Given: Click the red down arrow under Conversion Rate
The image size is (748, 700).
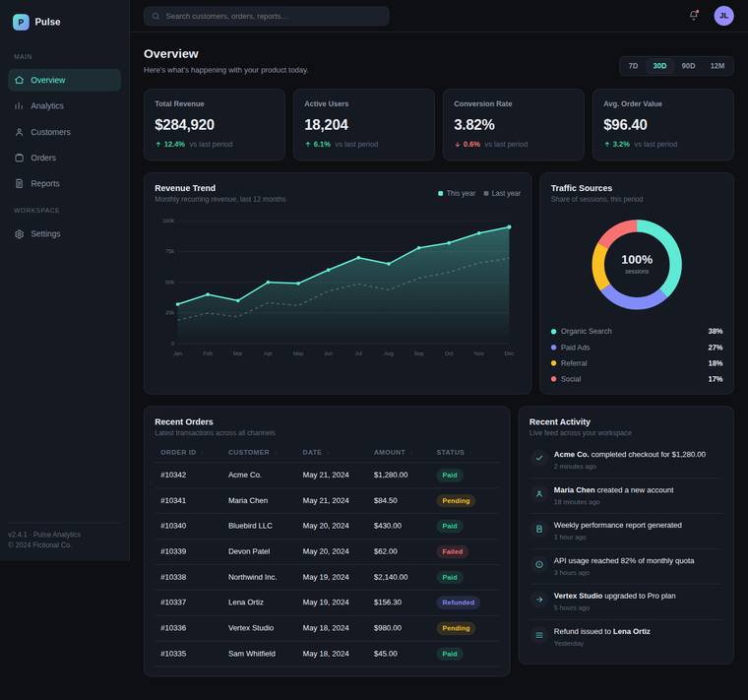Looking at the screenshot, I should [457, 144].
